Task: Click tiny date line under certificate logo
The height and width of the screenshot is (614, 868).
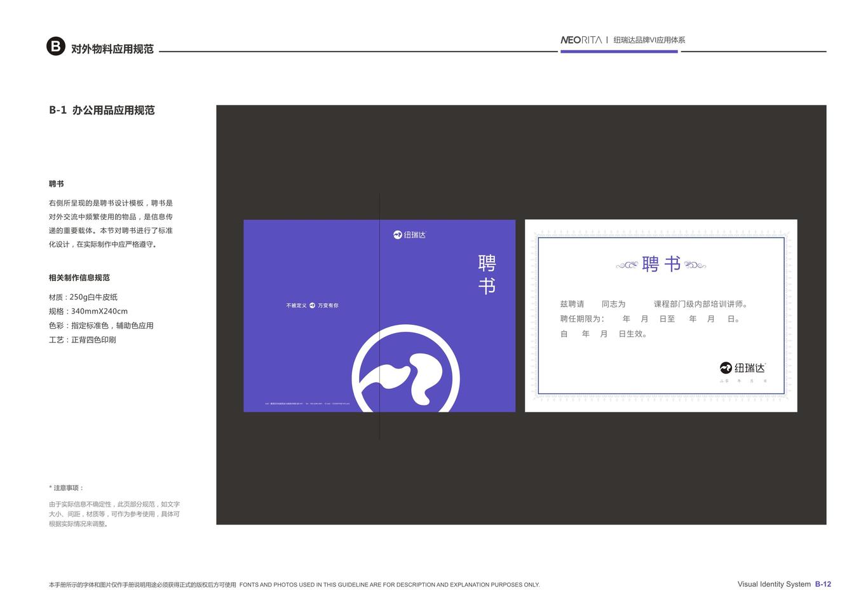Action: click(743, 381)
